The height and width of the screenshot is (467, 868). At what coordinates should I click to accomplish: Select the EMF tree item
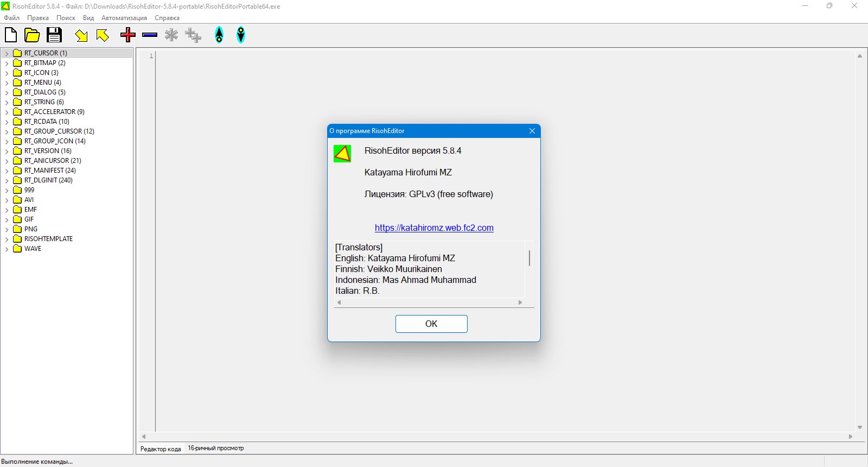tap(30, 210)
